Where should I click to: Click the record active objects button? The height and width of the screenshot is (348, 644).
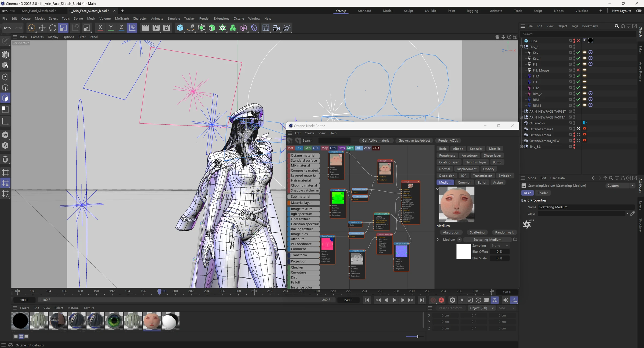[x=433, y=300]
